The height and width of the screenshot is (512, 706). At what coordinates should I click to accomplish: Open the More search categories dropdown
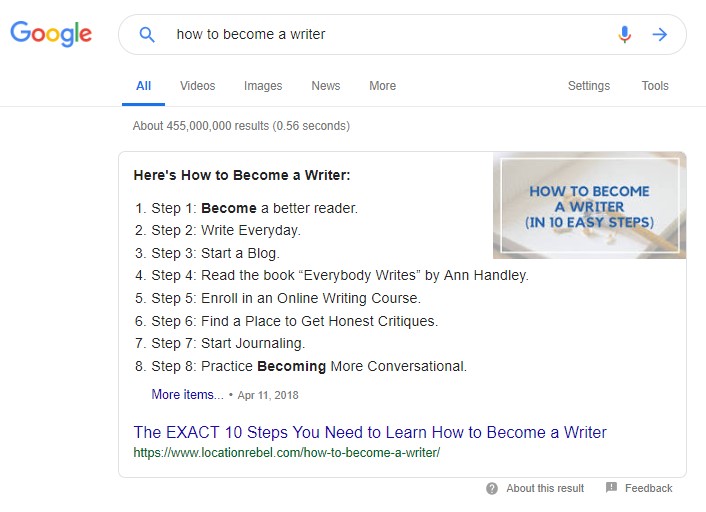coord(382,86)
